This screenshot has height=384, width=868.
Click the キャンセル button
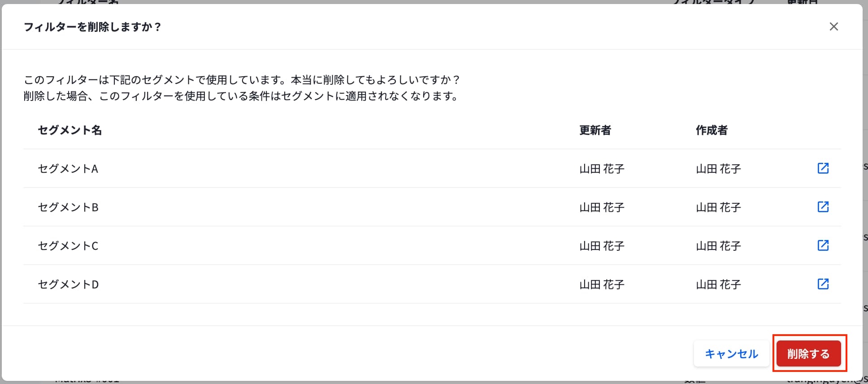731,354
